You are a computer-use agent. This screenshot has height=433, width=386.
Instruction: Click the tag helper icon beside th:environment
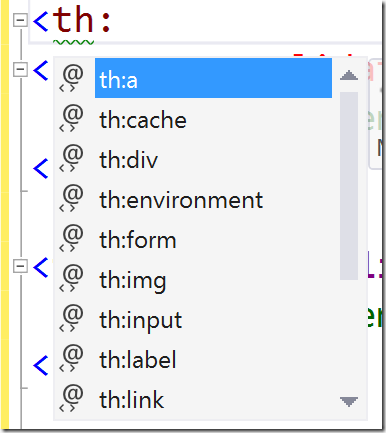click(72, 198)
